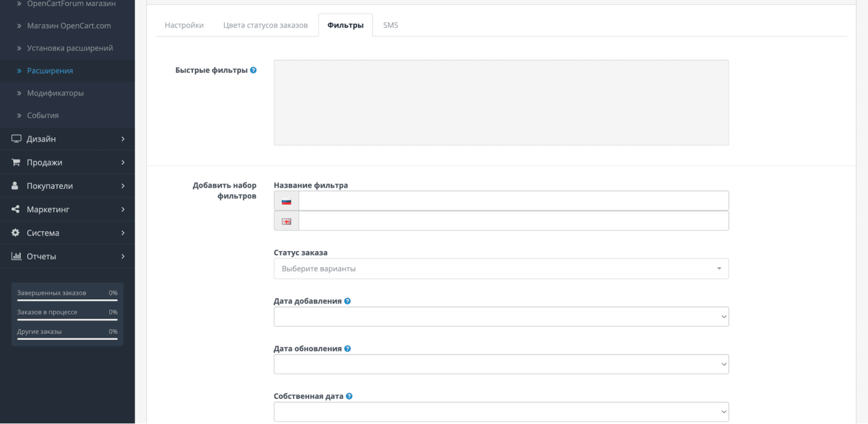Click help icon next to Дата обновления
This screenshot has height=424, width=868.
click(348, 349)
